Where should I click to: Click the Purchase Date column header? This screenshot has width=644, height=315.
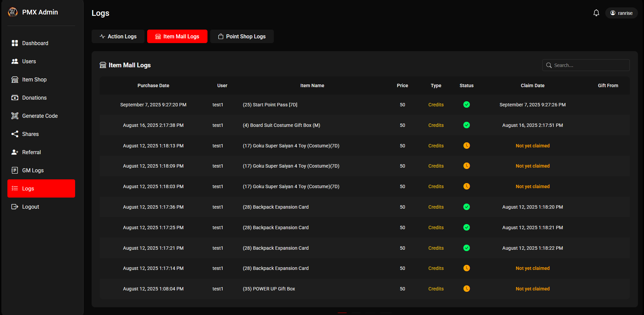pyautogui.click(x=153, y=85)
